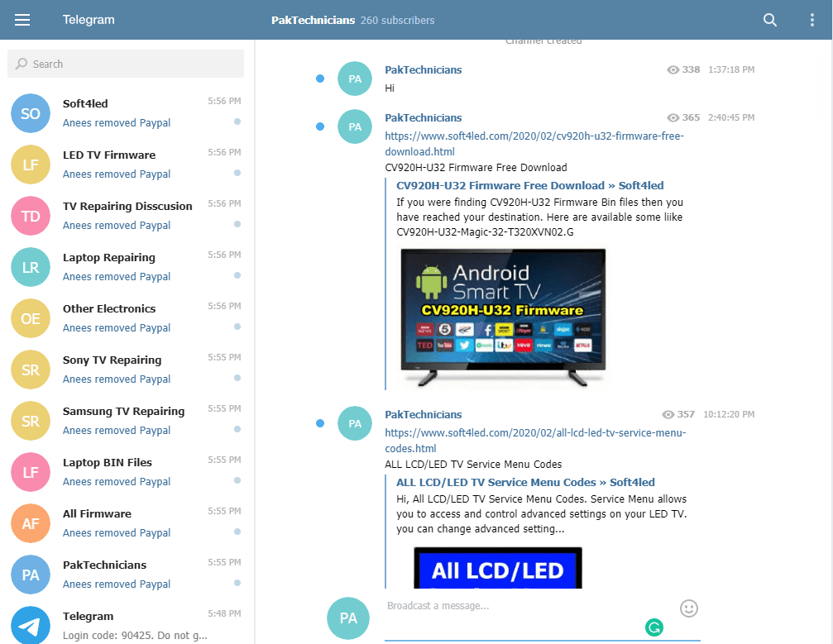Click the 1:37:18 PM message timestamp
This screenshot has height=644, width=833.
click(731, 69)
